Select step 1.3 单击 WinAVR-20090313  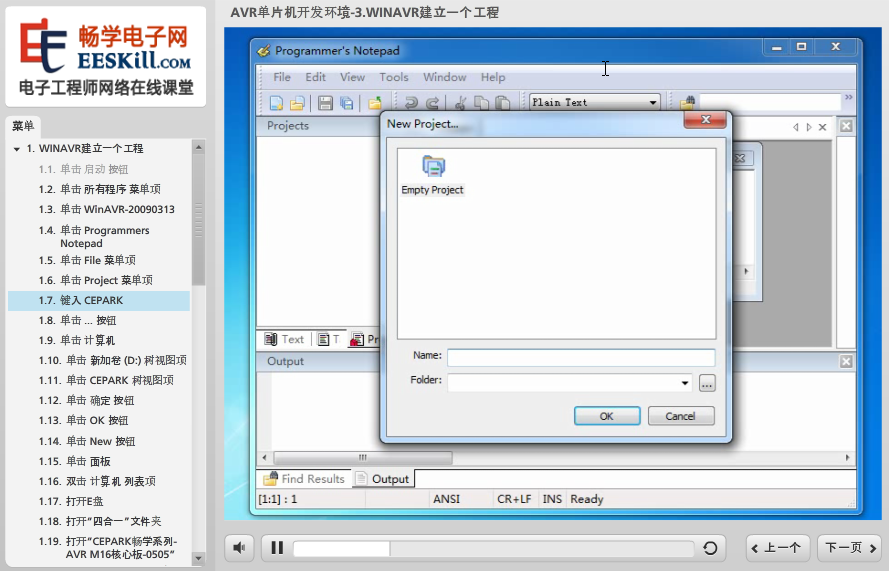click(107, 209)
